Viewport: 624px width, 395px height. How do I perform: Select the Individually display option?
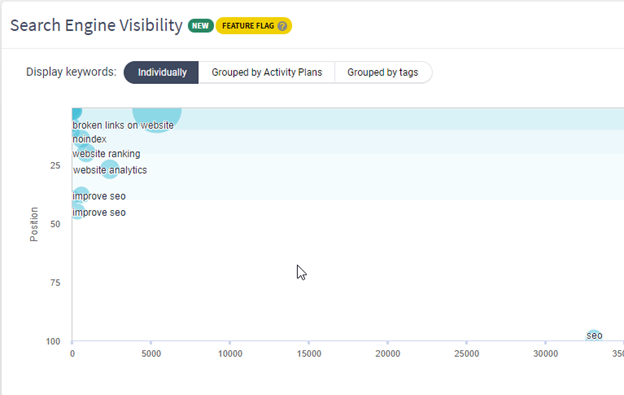[x=162, y=72]
